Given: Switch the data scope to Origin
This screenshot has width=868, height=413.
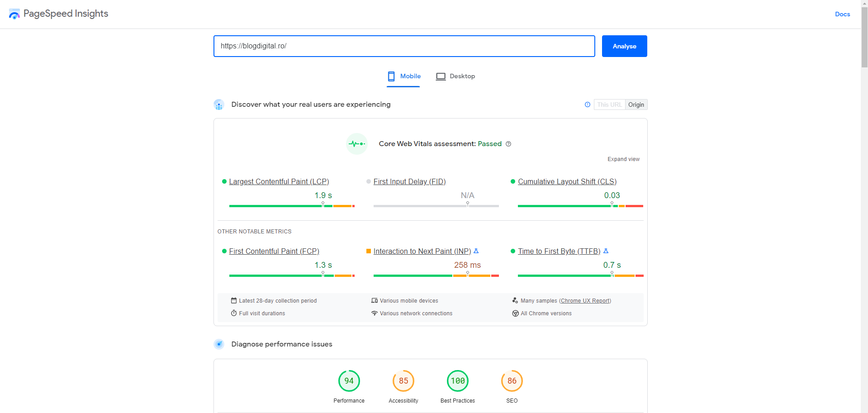Looking at the screenshot, I should click(x=636, y=104).
